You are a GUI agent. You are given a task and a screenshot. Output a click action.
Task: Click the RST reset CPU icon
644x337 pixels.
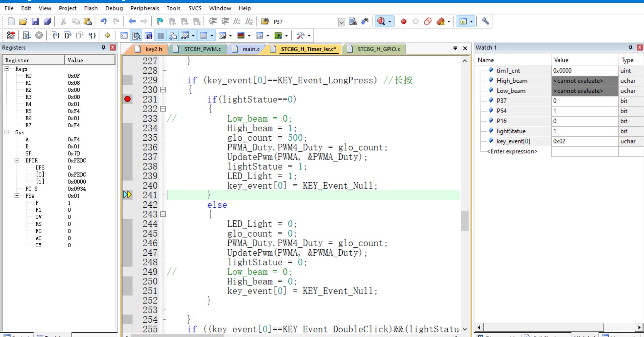11,35
